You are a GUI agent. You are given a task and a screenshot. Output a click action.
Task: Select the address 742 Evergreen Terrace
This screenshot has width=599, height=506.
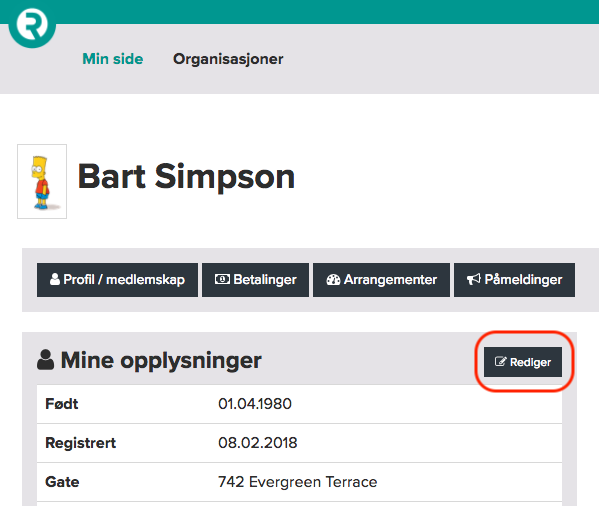pyautogui.click(x=298, y=482)
